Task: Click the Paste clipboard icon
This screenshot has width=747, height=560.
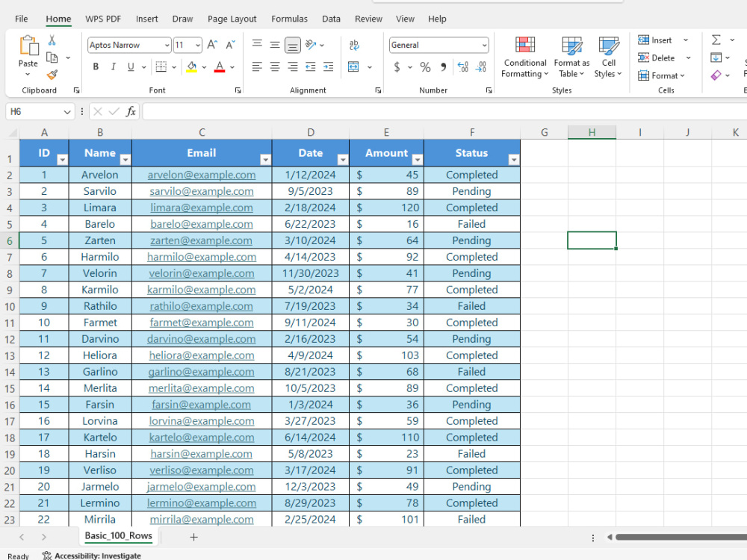Action: 28,46
